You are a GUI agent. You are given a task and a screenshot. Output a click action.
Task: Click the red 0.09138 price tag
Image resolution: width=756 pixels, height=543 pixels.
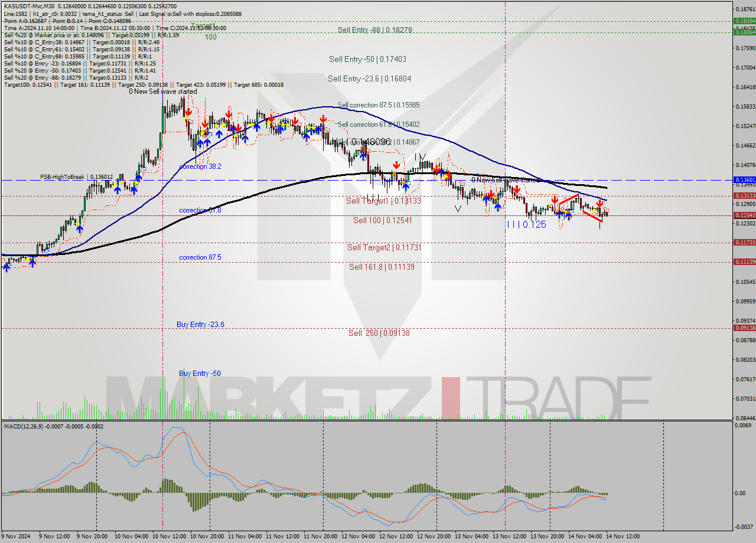[x=744, y=328]
